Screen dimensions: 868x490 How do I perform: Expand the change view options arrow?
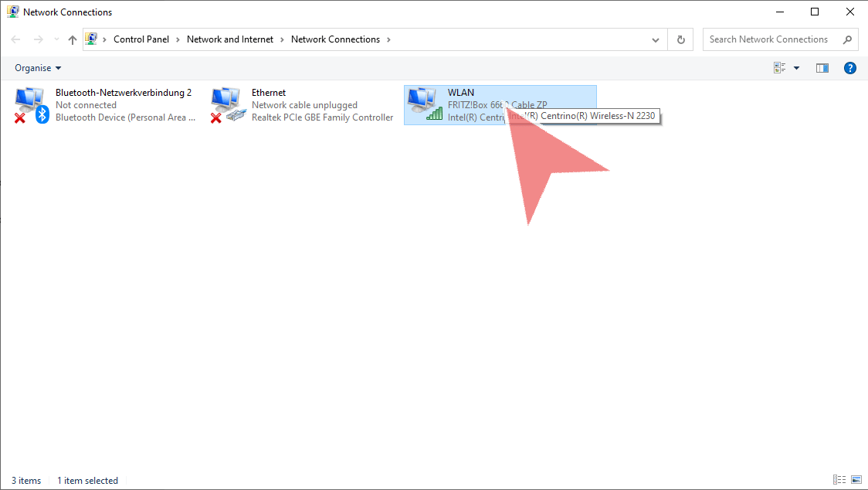tap(797, 68)
